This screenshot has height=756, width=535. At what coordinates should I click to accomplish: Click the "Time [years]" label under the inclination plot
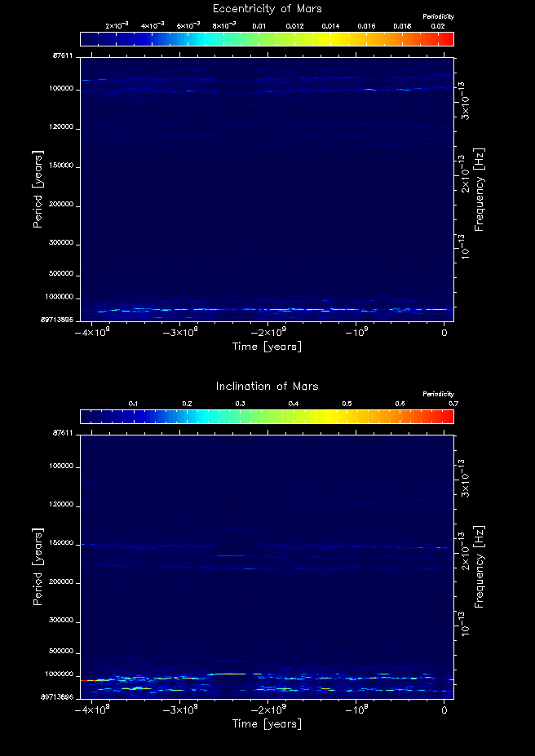pos(267,724)
